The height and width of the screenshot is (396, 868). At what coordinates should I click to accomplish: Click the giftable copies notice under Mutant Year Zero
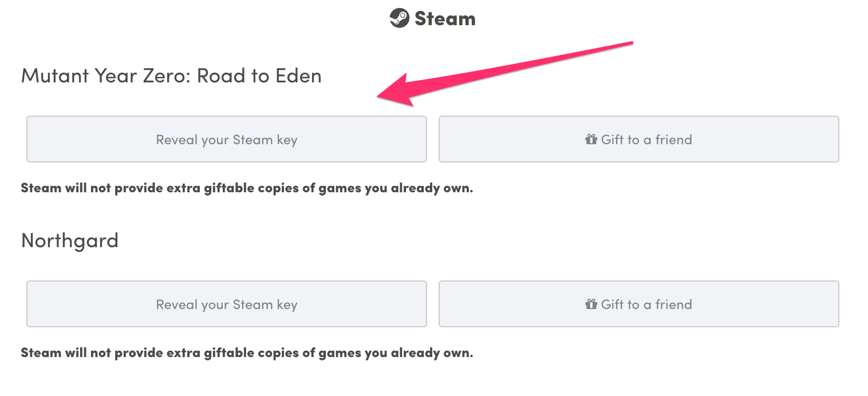(x=247, y=188)
